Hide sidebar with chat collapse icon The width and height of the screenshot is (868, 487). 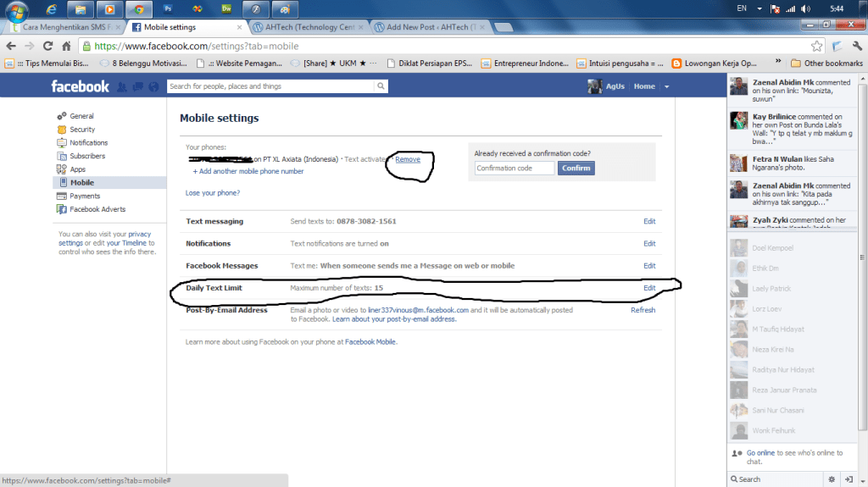point(849,479)
